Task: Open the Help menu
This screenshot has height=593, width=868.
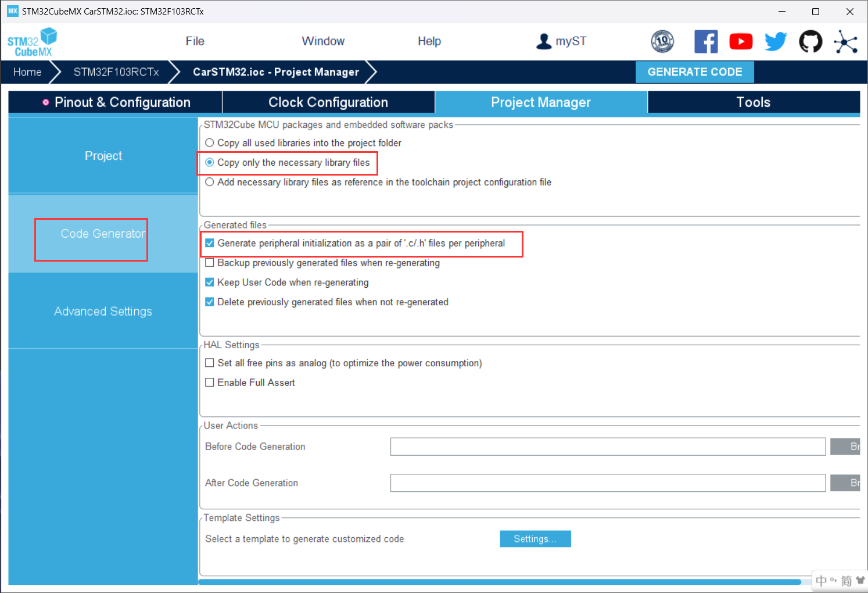Action: coord(429,41)
